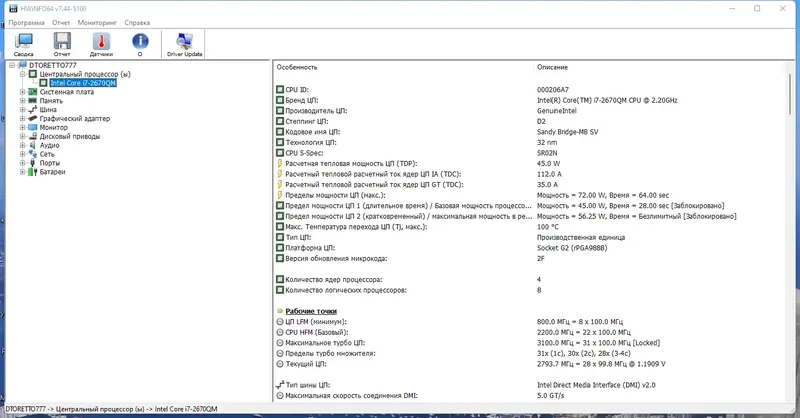Expand the Дисковый приводы node
This screenshot has width=800, height=418.
click(x=22, y=136)
